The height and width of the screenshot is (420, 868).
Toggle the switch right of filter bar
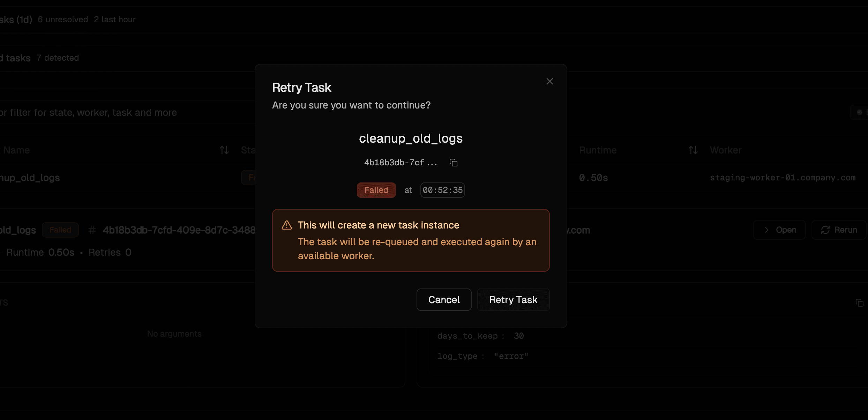coord(860,112)
